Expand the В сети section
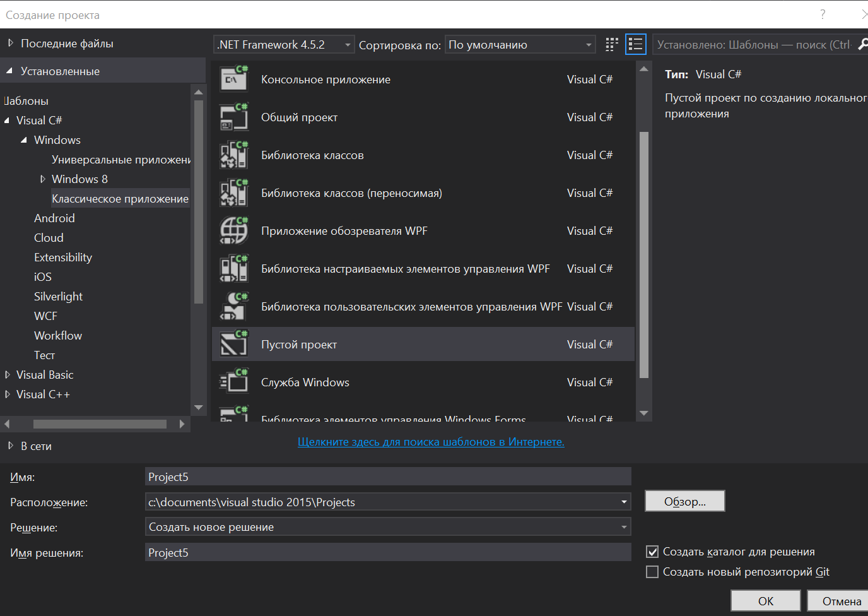868x616 pixels. coord(11,446)
